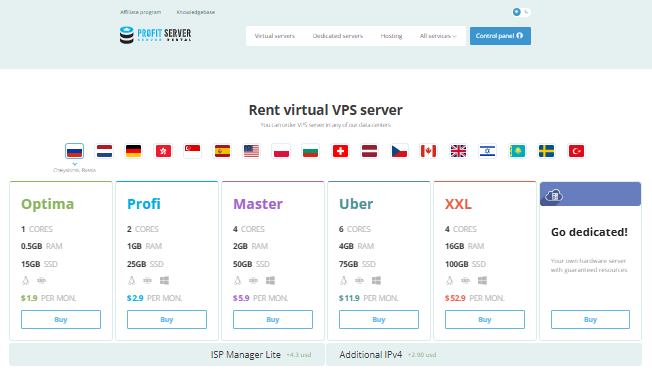The width and height of the screenshot is (652, 373).
Task: Pick the Latvia flag location
Action: tap(370, 151)
